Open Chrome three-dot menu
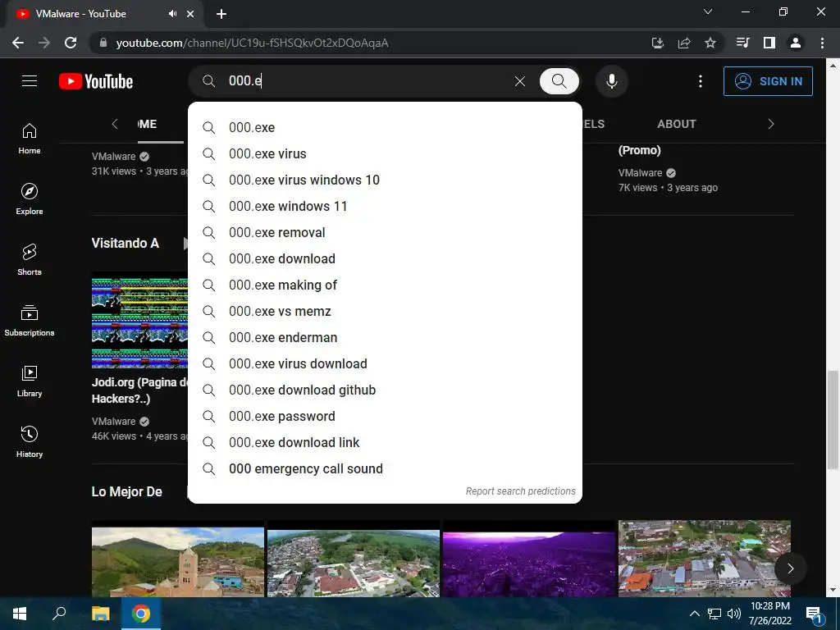 point(822,43)
